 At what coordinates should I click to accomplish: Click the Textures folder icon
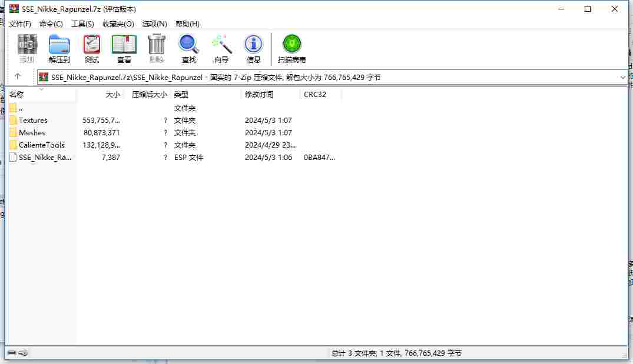pos(13,120)
